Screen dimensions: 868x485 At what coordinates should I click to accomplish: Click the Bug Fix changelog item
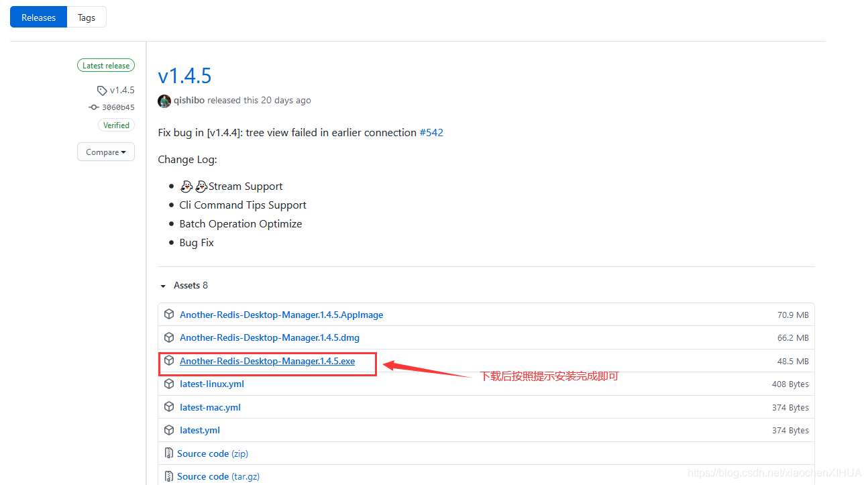197,243
